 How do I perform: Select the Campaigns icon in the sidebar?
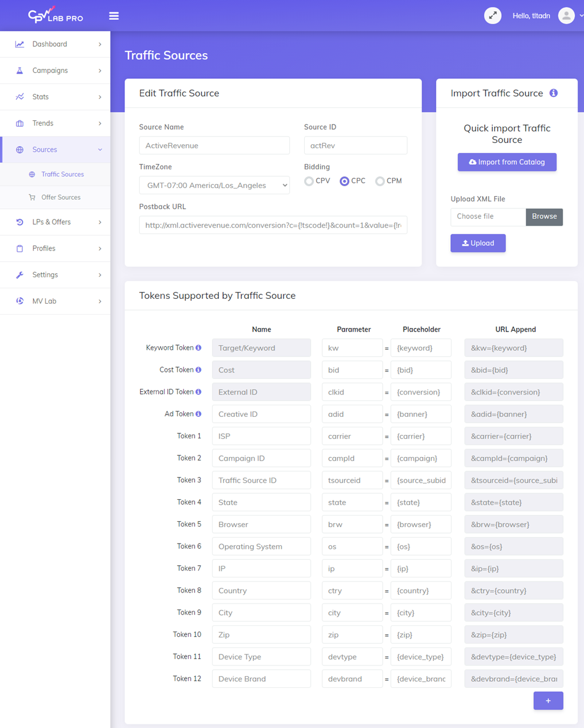pyautogui.click(x=19, y=70)
